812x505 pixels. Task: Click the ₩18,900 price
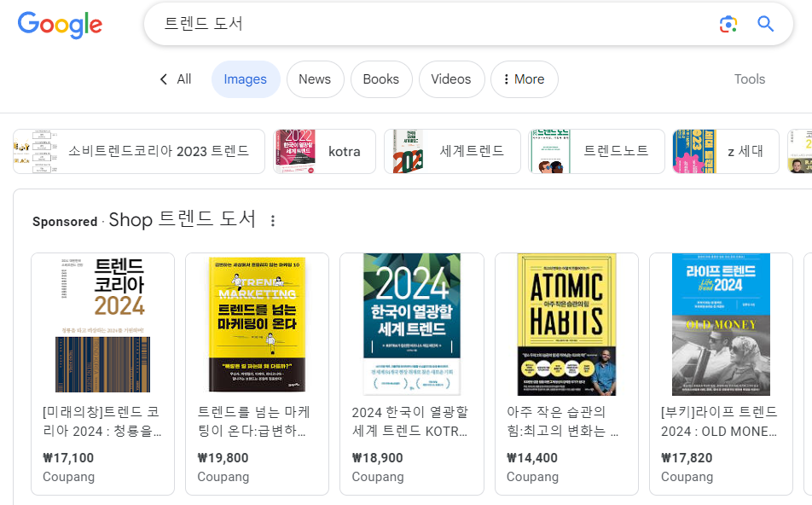point(378,458)
